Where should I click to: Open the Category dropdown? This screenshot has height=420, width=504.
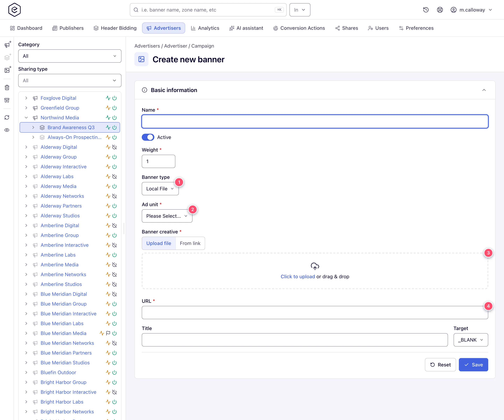70,56
